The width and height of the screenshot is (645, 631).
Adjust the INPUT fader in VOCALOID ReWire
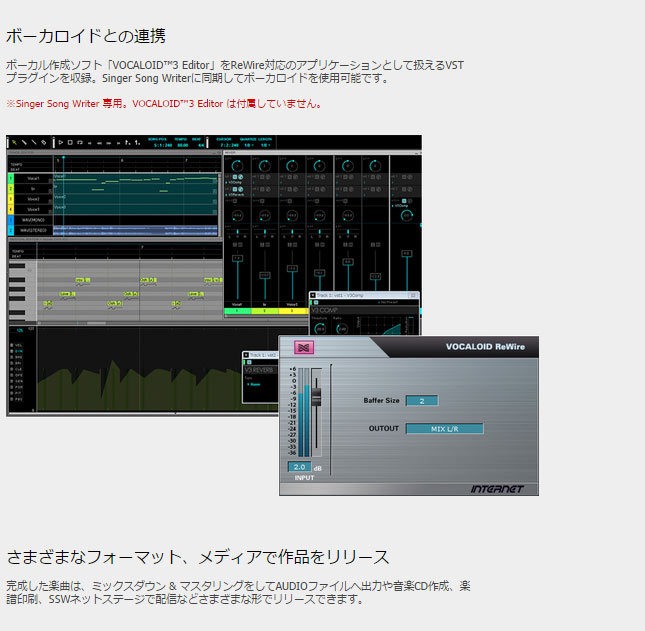point(316,396)
